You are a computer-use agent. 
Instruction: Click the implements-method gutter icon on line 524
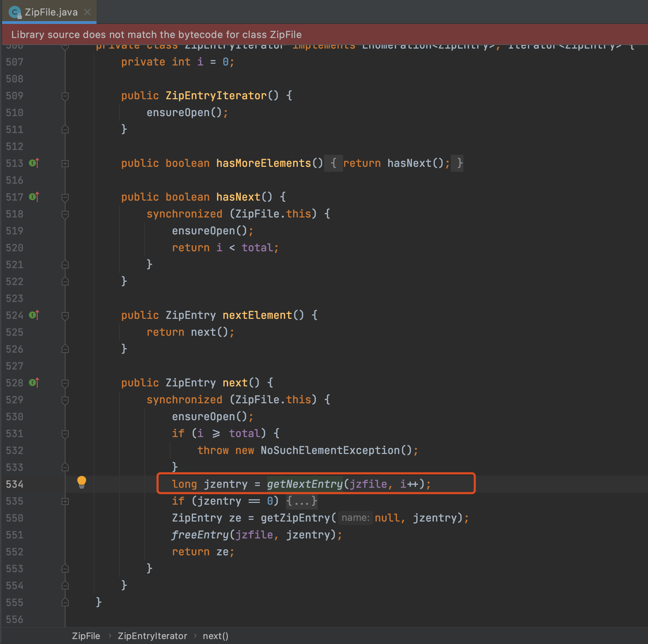[x=34, y=315]
